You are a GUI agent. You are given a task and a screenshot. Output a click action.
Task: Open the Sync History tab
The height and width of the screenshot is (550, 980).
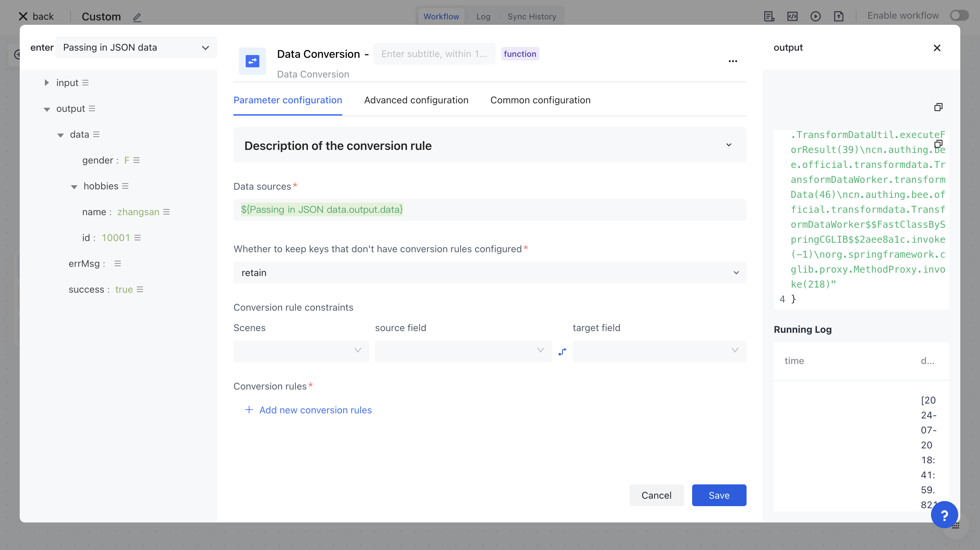click(532, 16)
